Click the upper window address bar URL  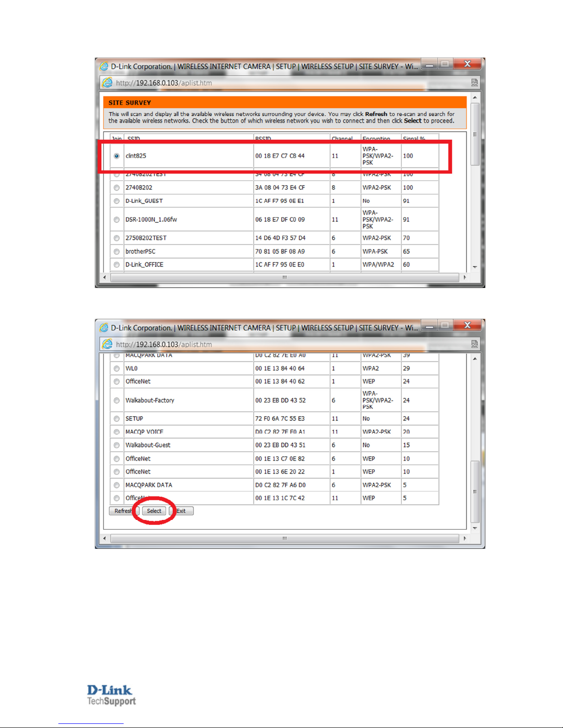[164, 83]
